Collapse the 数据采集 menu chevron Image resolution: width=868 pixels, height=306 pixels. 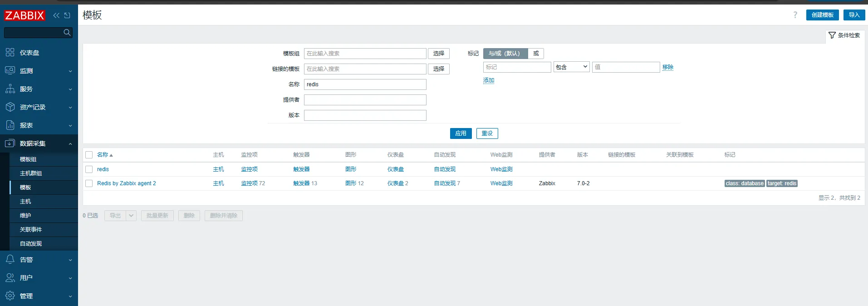click(70, 143)
